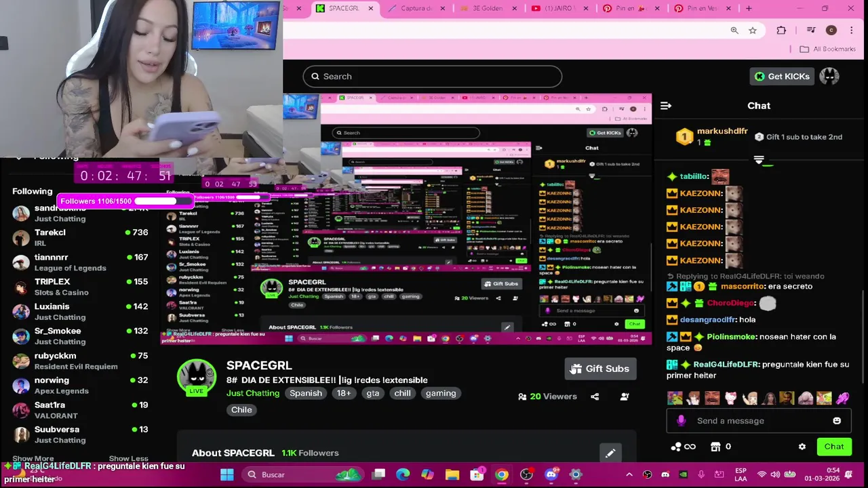This screenshot has width=868, height=488.
Task: Open Chrome three-dot menu
Action: (851, 30)
